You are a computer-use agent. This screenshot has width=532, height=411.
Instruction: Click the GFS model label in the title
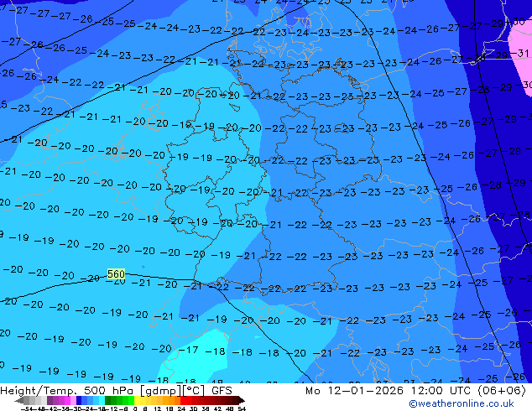pos(222,391)
